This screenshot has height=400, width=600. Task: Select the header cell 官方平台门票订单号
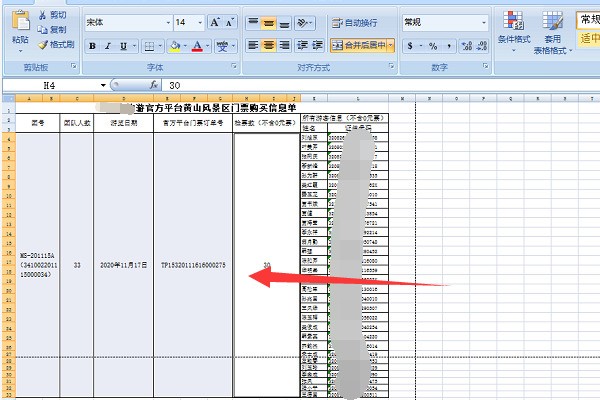pyautogui.click(x=193, y=123)
